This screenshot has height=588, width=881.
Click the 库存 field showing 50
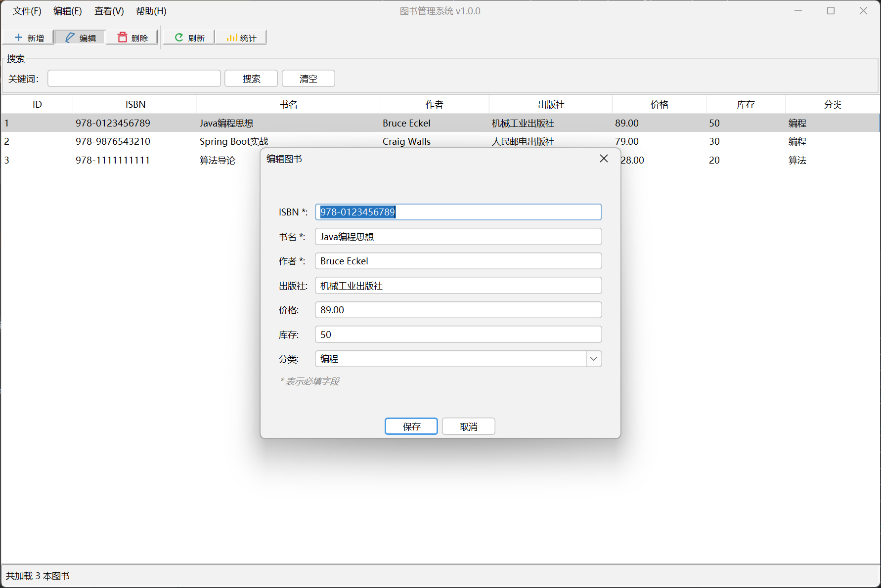click(x=458, y=335)
